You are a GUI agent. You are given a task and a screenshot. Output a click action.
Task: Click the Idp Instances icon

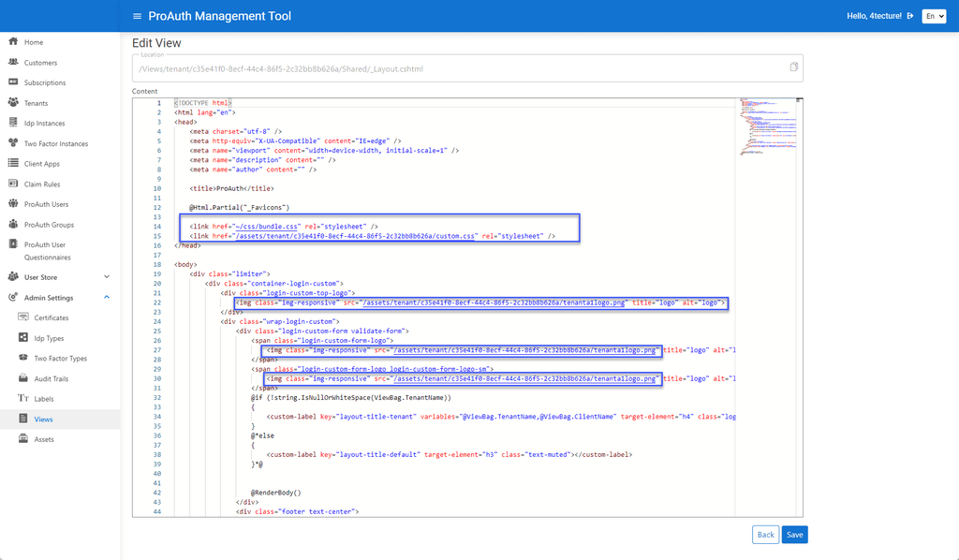click(x=13, y=123)
